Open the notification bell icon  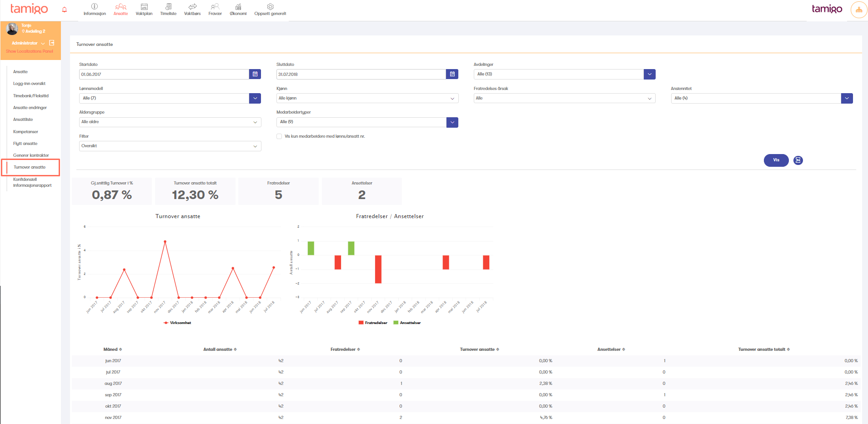pyautogui.click(x=65, y=10)
